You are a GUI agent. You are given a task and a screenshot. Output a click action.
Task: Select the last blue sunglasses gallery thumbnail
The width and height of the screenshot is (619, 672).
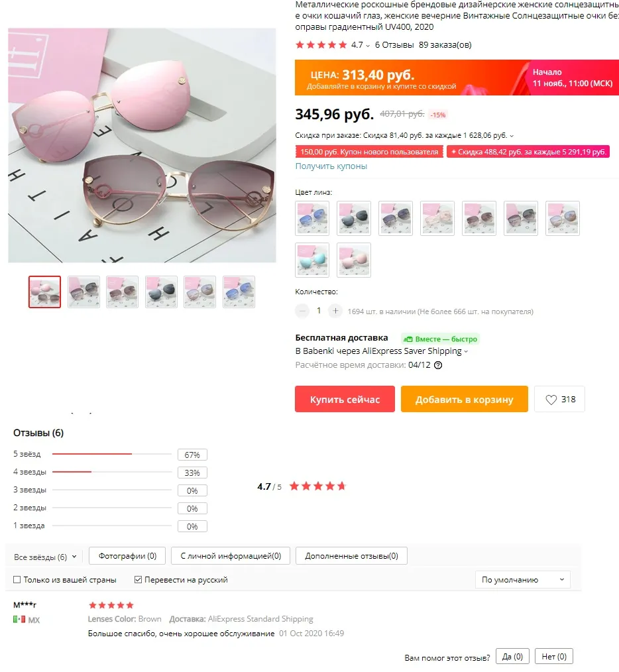coord(239,292)
